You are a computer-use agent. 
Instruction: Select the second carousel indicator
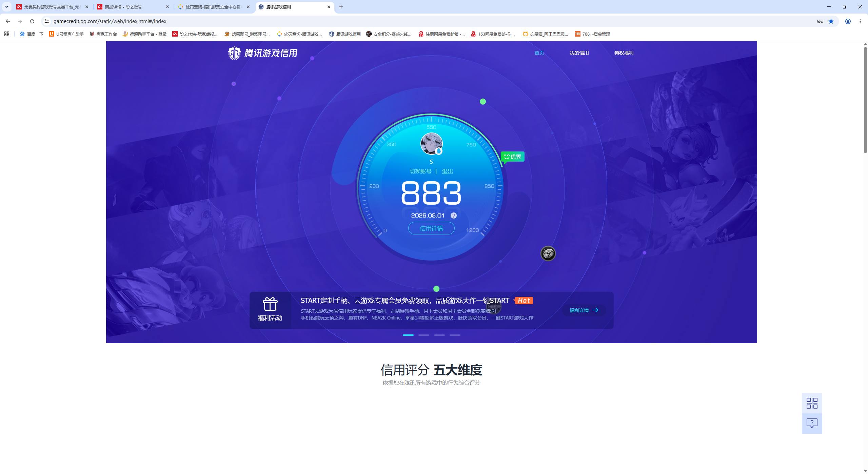pos(424,335)
